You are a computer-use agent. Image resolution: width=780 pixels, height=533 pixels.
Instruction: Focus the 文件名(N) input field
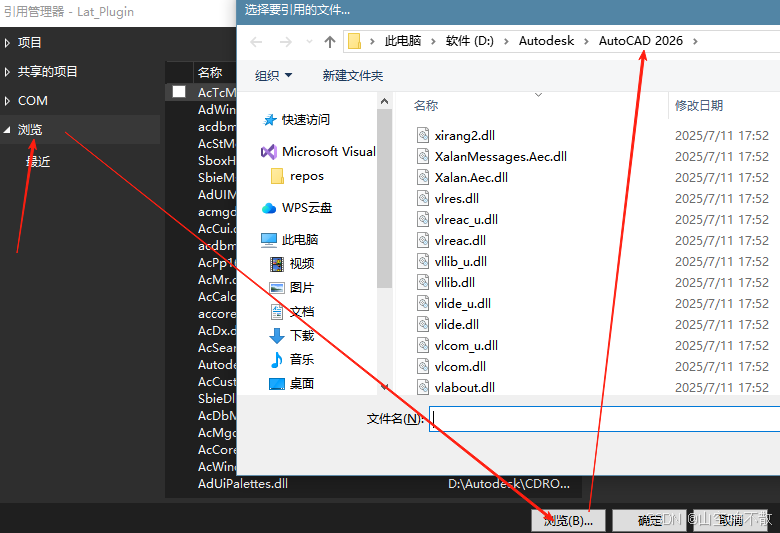(x=604, y=419)
